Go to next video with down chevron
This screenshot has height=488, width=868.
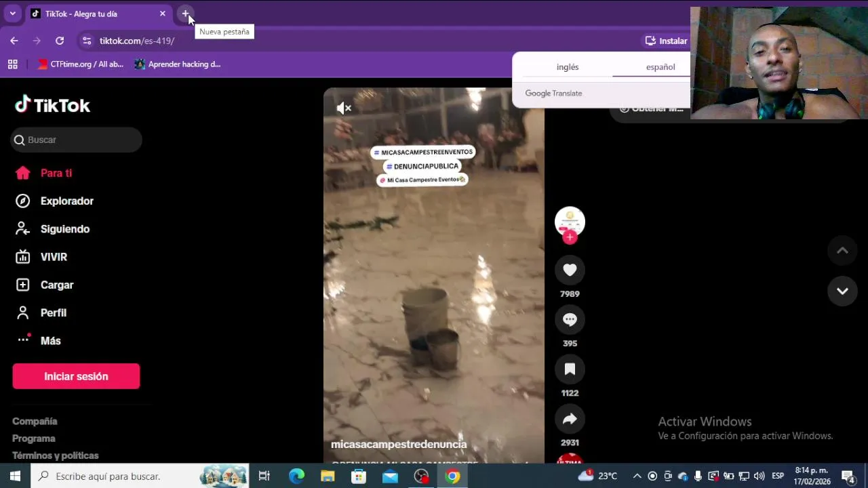click(x=842, y=291)
